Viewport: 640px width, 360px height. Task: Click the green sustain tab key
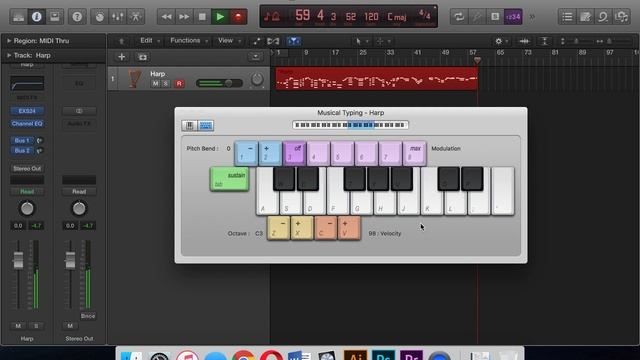(229, 179)
